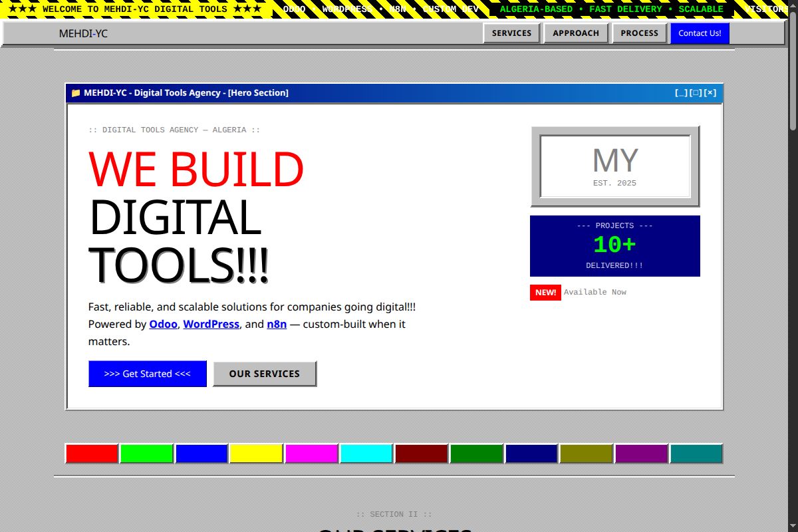The width and height of the screenshot is (798, 532).
Task: Open the PROCESS nav item
Action: click(639, 33)
